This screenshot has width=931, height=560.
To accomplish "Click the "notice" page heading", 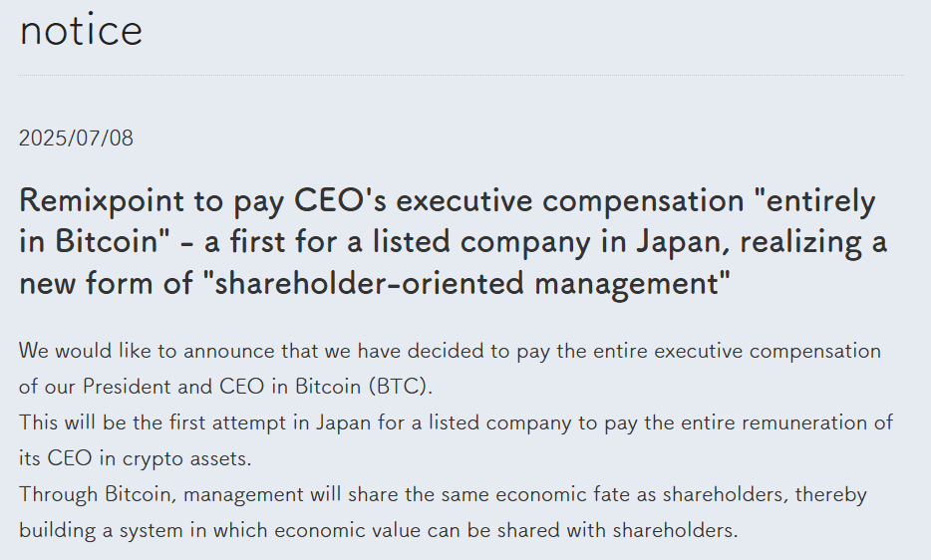I will click(81, 30).
